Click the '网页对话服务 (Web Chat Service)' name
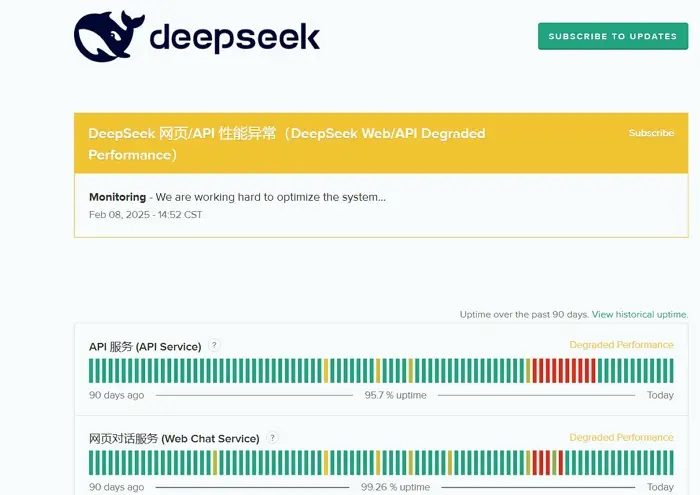The width and height of the screenshot is (700, 495). click(174, 438)
